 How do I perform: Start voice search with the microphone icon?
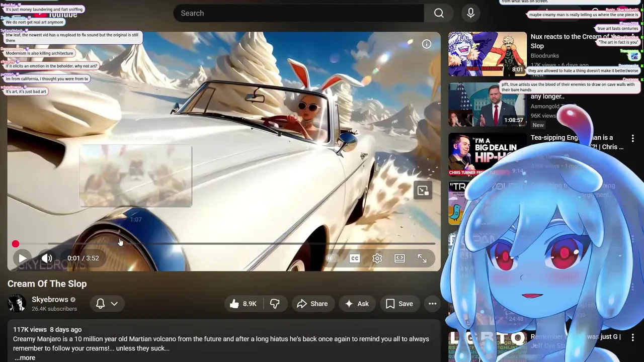pyautogui.click(x=471, y=13)
